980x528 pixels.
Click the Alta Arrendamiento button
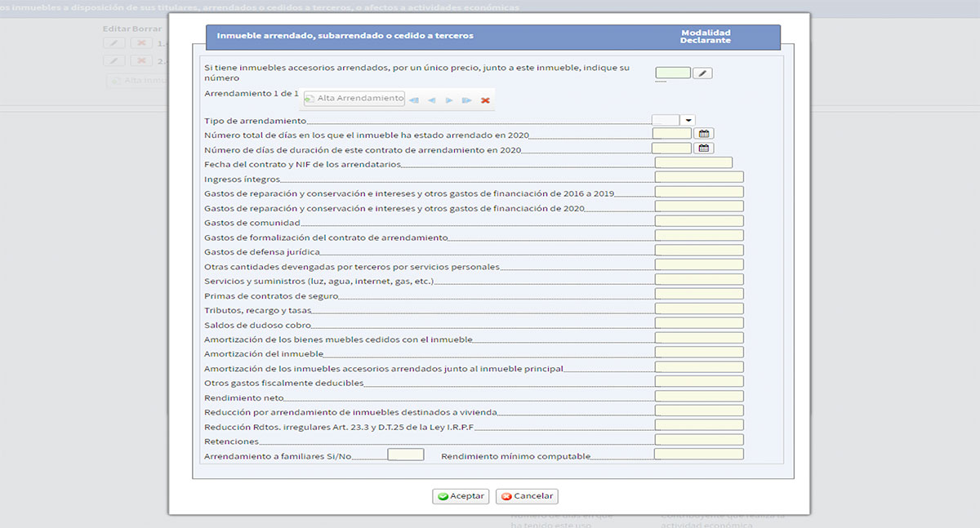[354, 98]
